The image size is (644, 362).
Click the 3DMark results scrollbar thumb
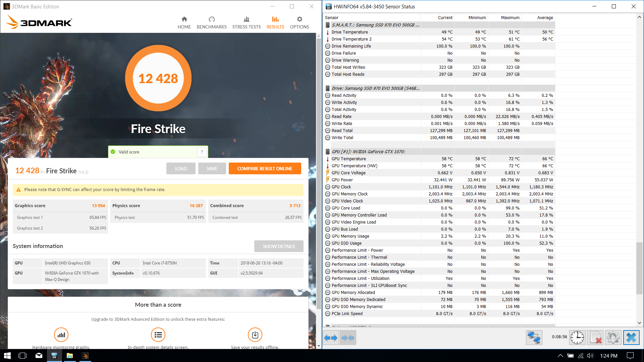(319, 174)
